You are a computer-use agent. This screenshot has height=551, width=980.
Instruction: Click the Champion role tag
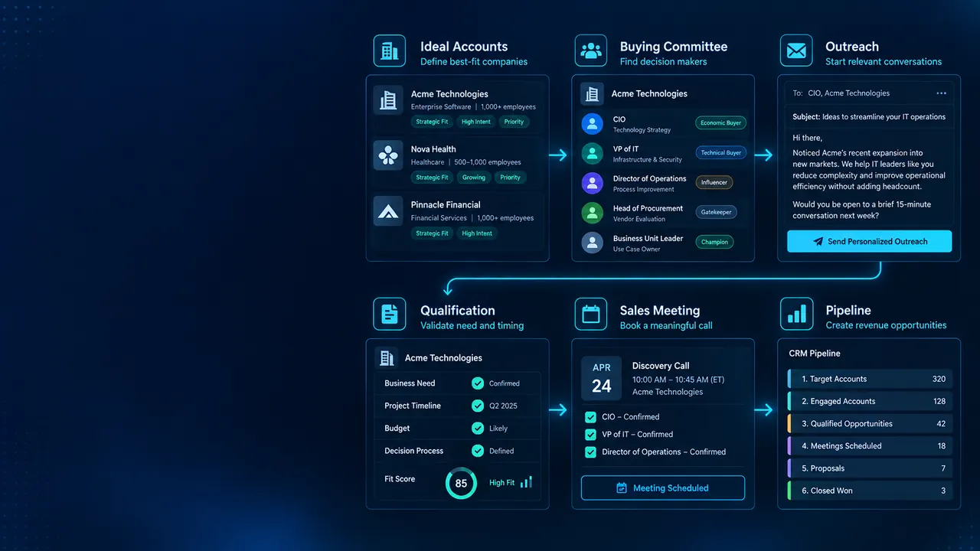click(714, 242)
